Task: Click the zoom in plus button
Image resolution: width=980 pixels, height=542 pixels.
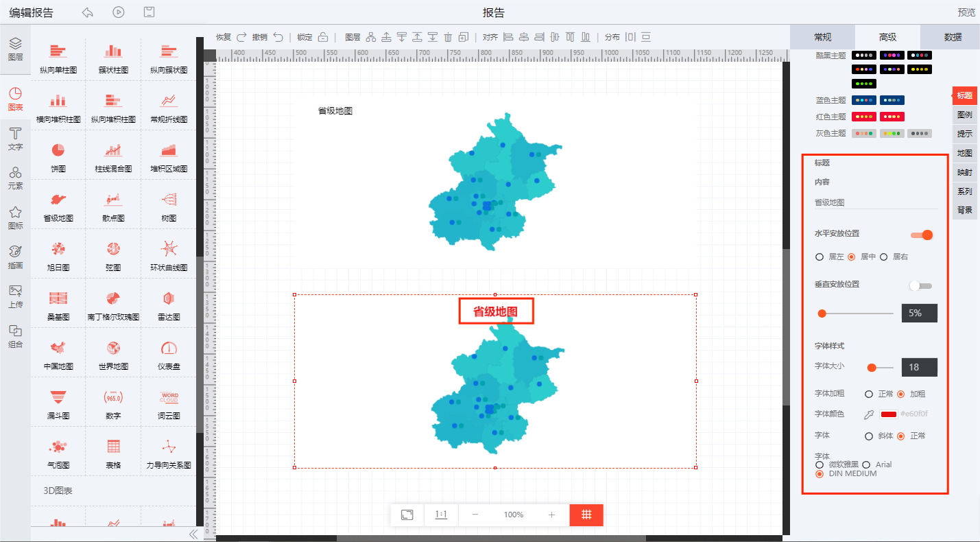Action: tap(551, 515)
